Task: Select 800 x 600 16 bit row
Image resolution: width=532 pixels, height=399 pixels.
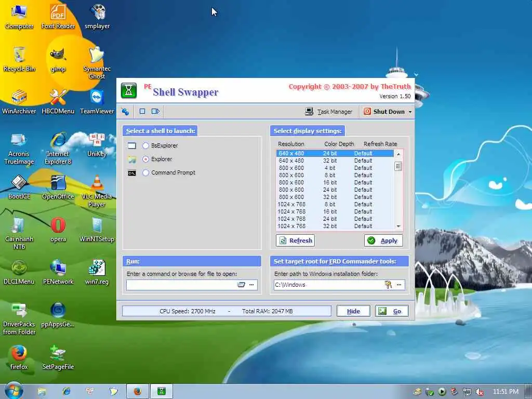Action: click(x=335, y=182)
